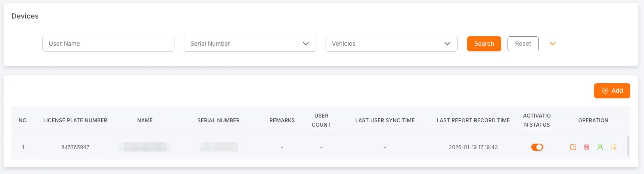The image size is (644, 174).
Task: Click the Last Report Record Time header
Action: pyautogui.click(x=473, y=120)
